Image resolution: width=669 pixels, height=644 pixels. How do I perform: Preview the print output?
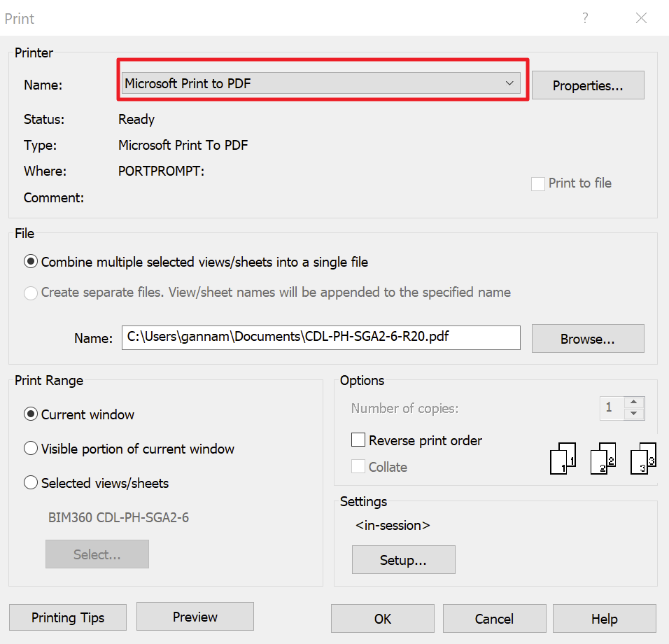195,616
